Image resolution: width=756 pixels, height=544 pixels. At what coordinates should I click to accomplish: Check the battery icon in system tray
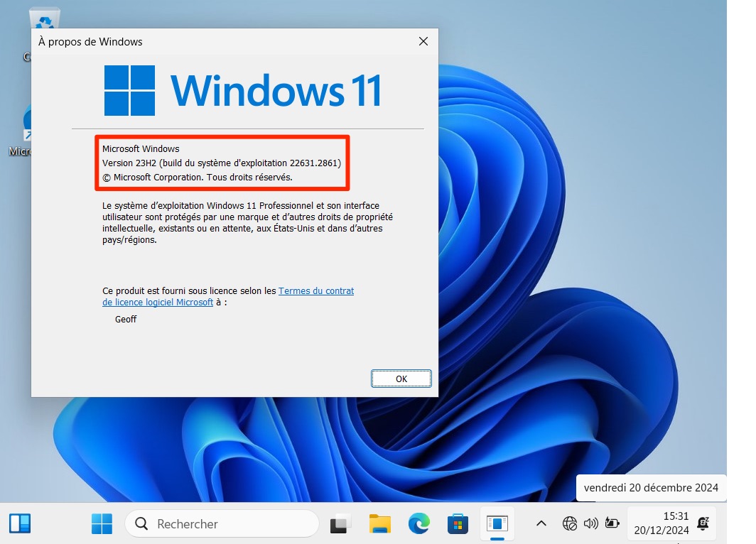pos(612,523)
